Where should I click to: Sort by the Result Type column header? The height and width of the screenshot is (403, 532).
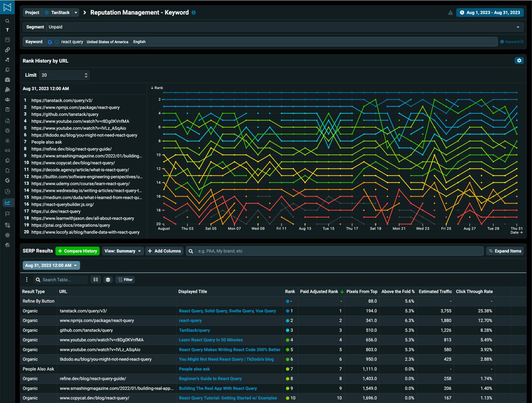(34, 292)
